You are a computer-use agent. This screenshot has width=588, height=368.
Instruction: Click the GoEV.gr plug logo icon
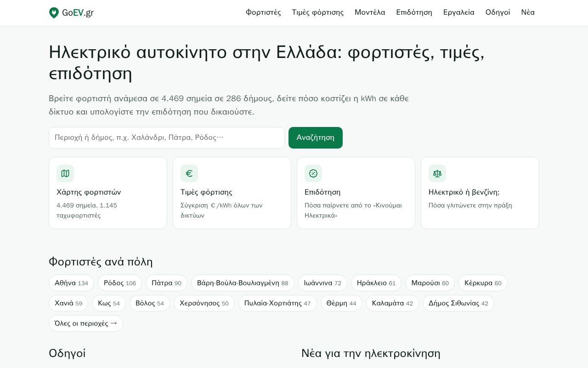point(54,13)
